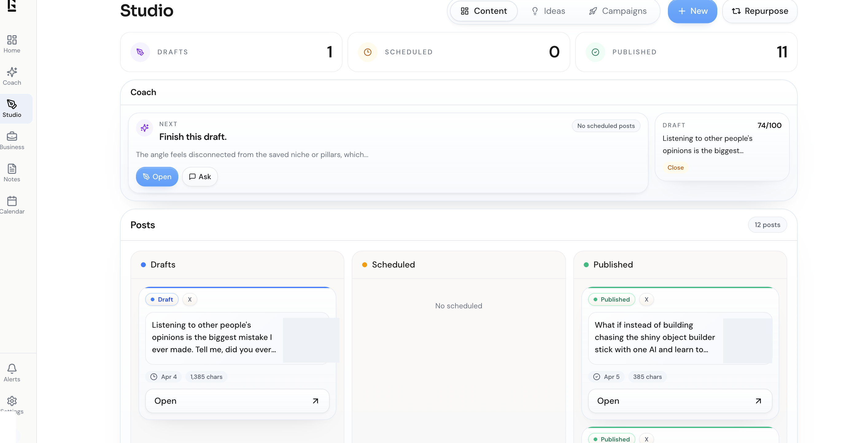Switch to the Ideas tab
The image size is (868, 443).
click(x=548, y=11)
